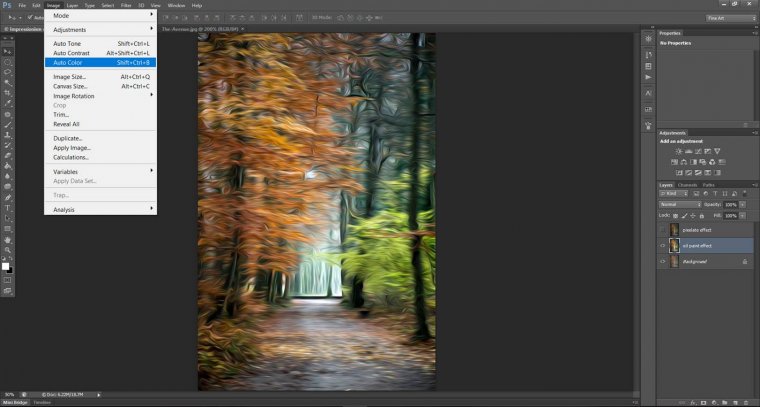This screenshot has width=760, height=407.
Task: Click the Opacity value field
Action: [730, 204]
